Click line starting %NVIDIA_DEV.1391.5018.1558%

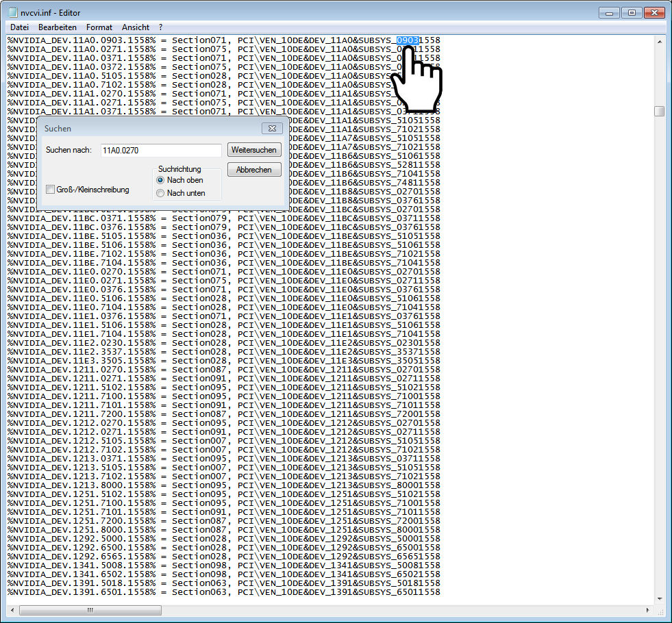pyautogui.click(x=224, y=583)
